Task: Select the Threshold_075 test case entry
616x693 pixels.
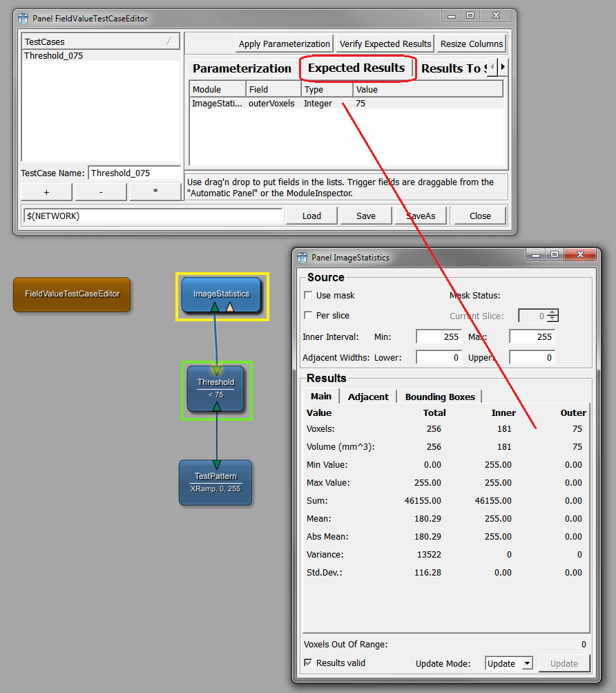Action: [54, 55]
